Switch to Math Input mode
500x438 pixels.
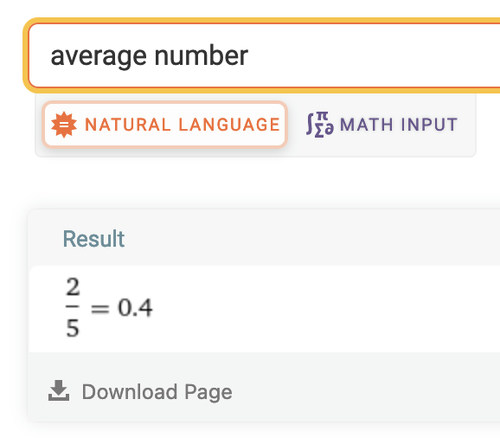tap(382, 125)
